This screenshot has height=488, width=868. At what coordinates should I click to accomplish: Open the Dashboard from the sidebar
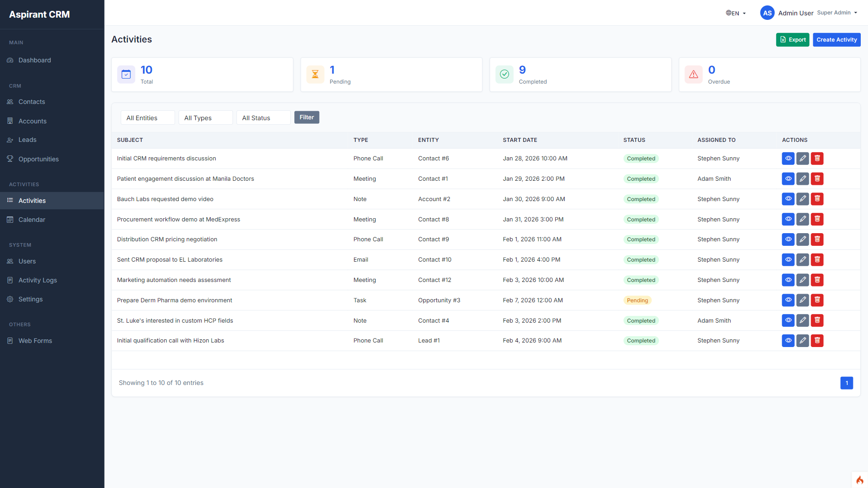[34, 60]
